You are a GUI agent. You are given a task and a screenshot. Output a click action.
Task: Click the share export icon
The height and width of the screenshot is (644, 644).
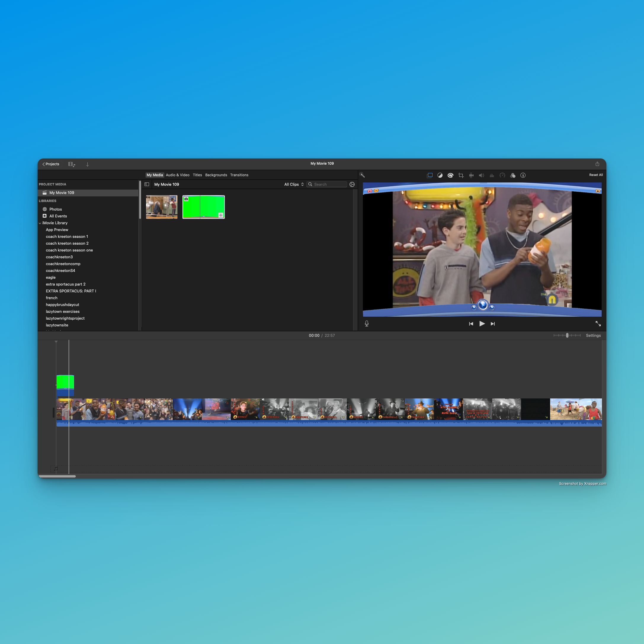597,164
